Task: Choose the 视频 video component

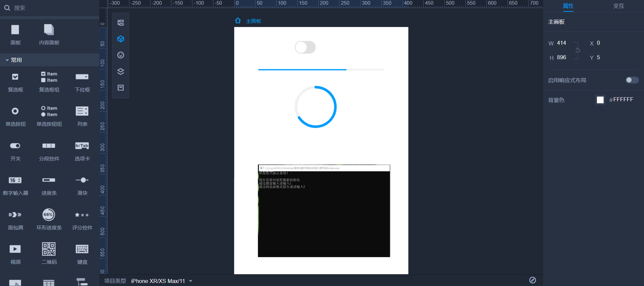Action: pos(15,254)
